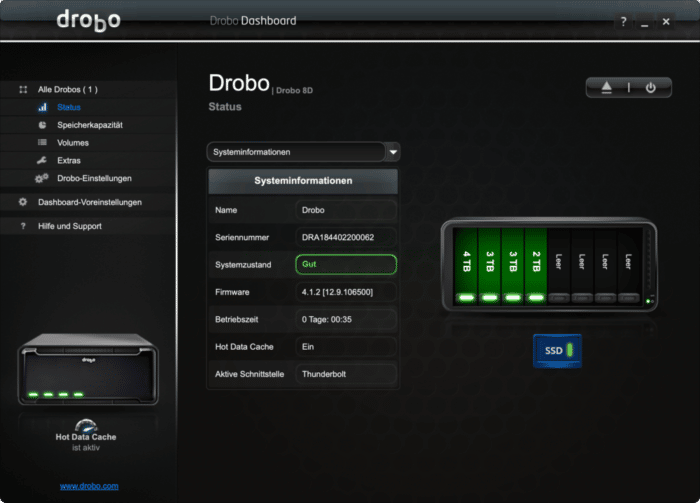Click the eject icon button
Screen dimensions: 700x503
coord(606,87)
